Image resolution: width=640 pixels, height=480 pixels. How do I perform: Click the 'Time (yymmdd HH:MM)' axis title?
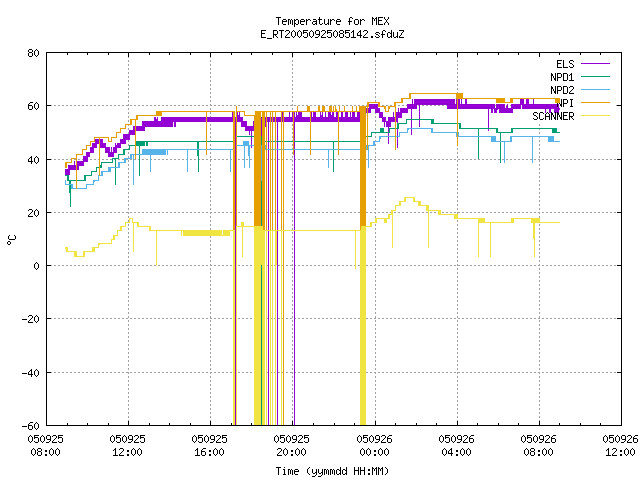click(332, 471)
